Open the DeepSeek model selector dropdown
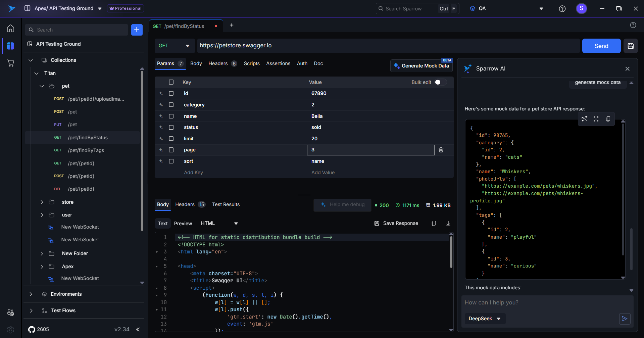The height and width of the screenshot is (338, 644). coord(485,319)
